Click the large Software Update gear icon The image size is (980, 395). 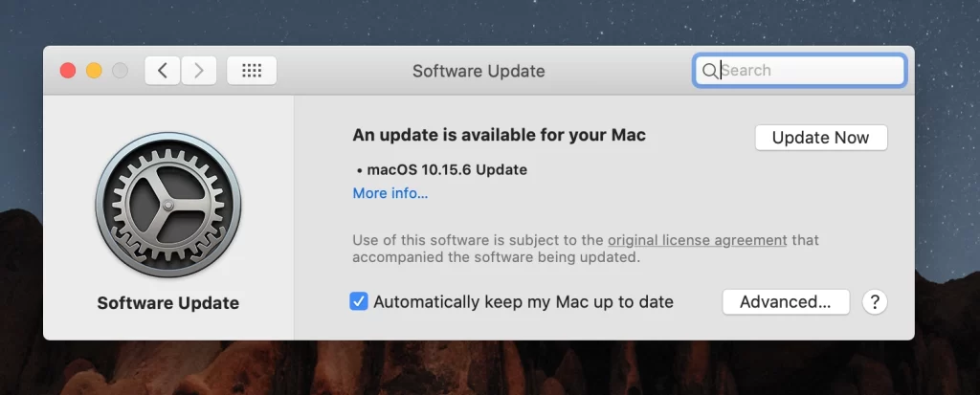[168, 205]
